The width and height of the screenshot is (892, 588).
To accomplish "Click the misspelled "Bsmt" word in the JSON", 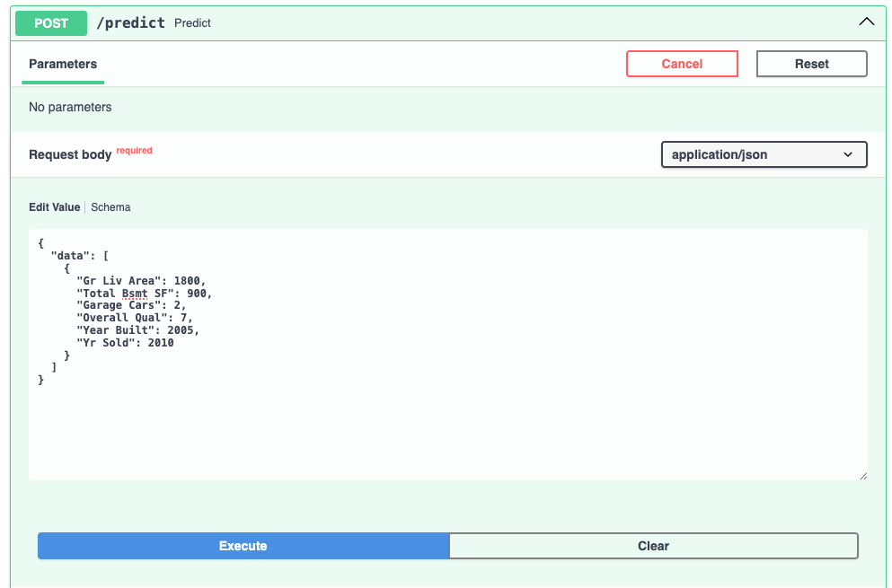I will tap(135, 294).
